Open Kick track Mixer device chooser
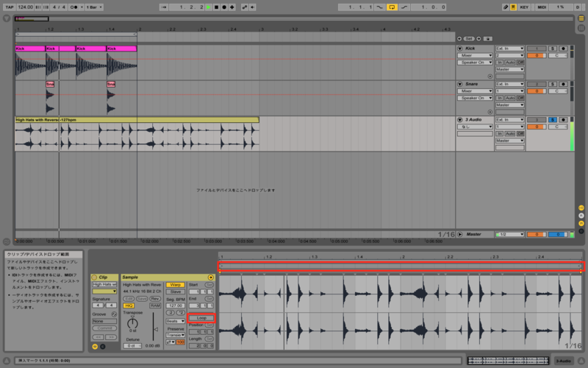The image size is (588, 368). [475, 56]
